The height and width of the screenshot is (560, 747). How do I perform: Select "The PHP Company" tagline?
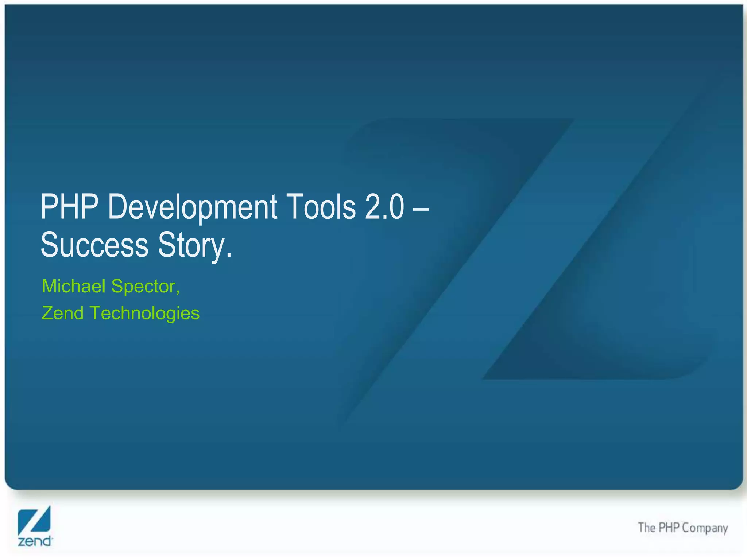[x=682, y=528]
